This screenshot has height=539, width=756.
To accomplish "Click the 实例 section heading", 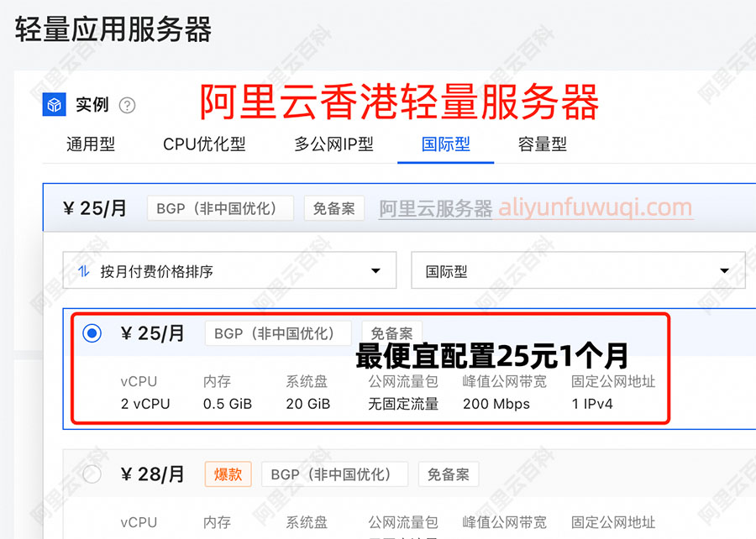I will pos(92,104).
